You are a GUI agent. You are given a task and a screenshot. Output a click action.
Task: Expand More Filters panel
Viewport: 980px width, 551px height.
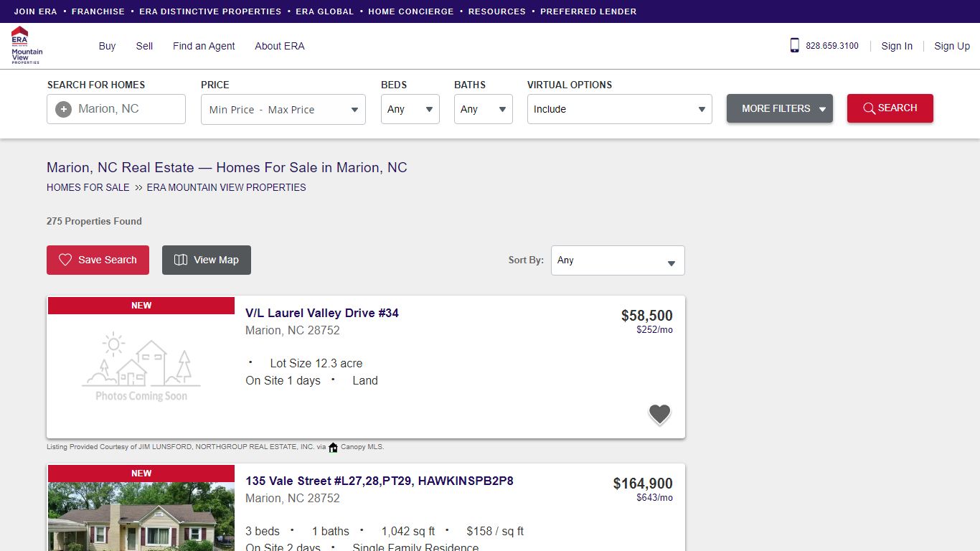pos(780,108)
